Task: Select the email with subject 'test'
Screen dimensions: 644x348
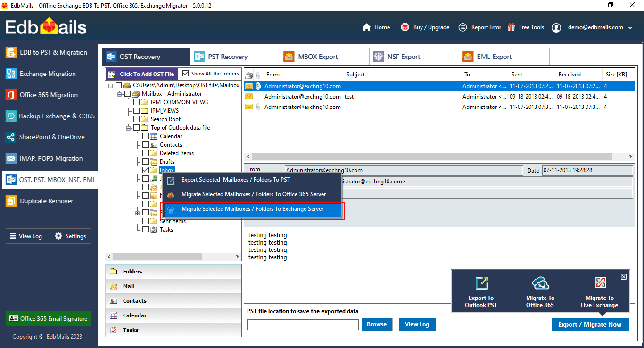Action: pyautogui.click(x=439, y=97)
